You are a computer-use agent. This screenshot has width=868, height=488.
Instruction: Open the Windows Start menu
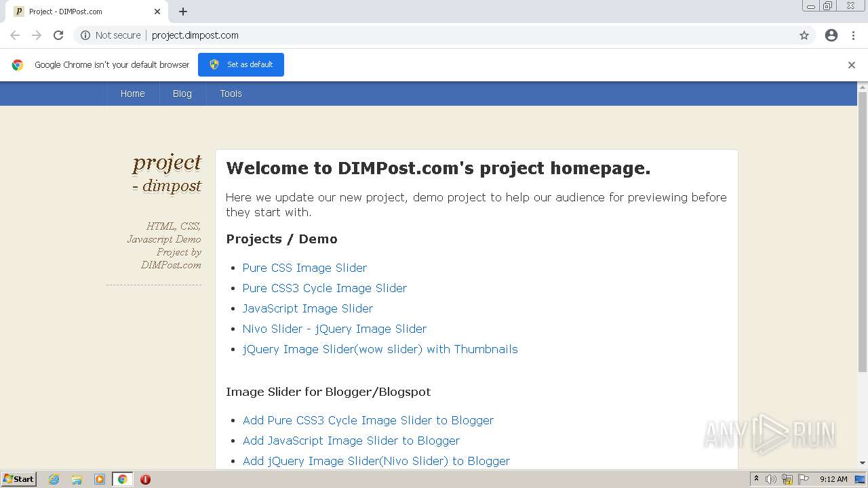pos(18,479)
